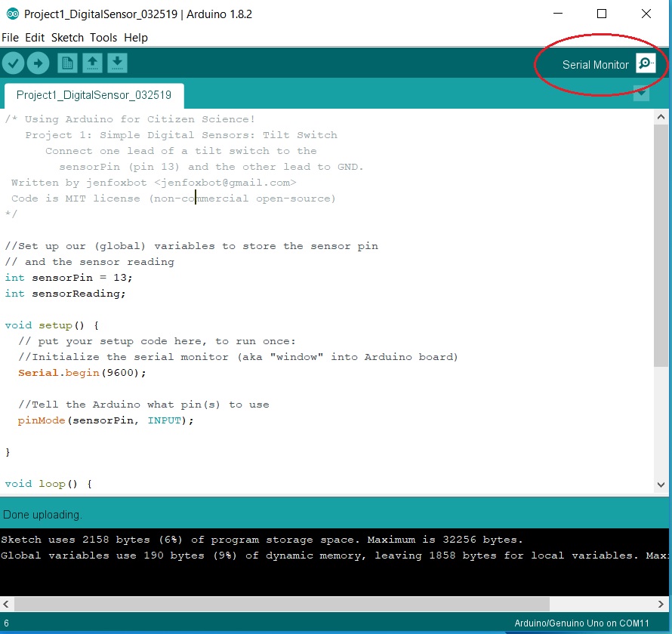Save the sketch using the Save icon
This screenshot has width=672, height=634.
click(x=117, y=63)
